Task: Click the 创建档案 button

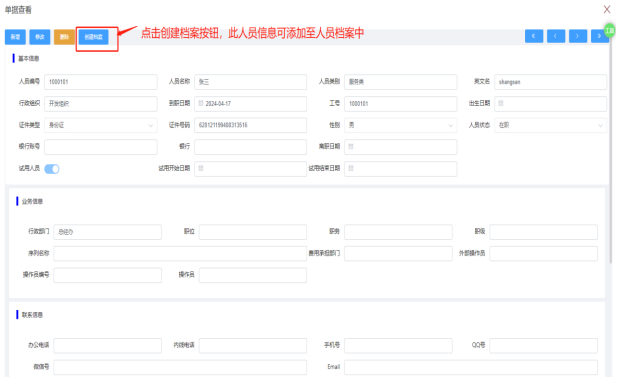Action: coord(94,37)
